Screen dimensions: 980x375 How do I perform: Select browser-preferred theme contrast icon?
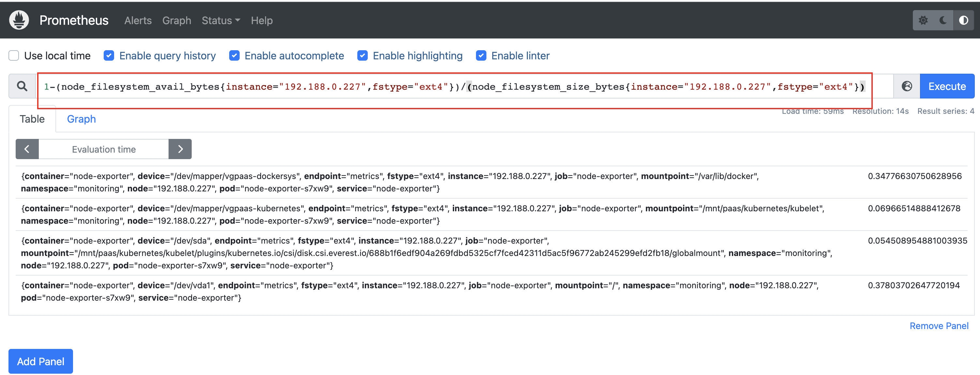click(x=963, y=20)
